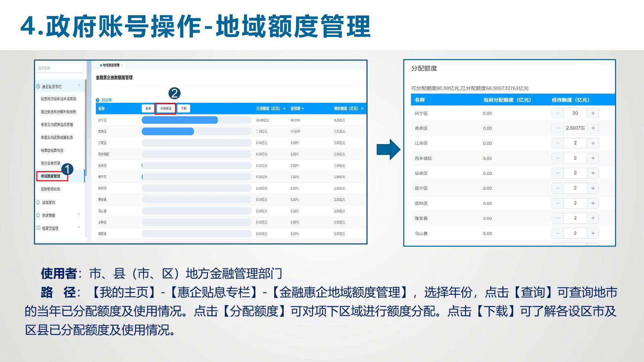
Task: Select 地域额度管理 in the sidebar menu
Action: pyautogui.click(x=51, y=176)
